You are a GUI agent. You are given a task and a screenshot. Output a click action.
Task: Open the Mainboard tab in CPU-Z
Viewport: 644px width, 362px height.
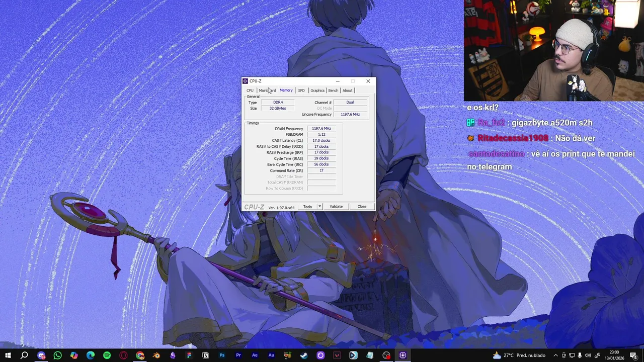point(267,90)
